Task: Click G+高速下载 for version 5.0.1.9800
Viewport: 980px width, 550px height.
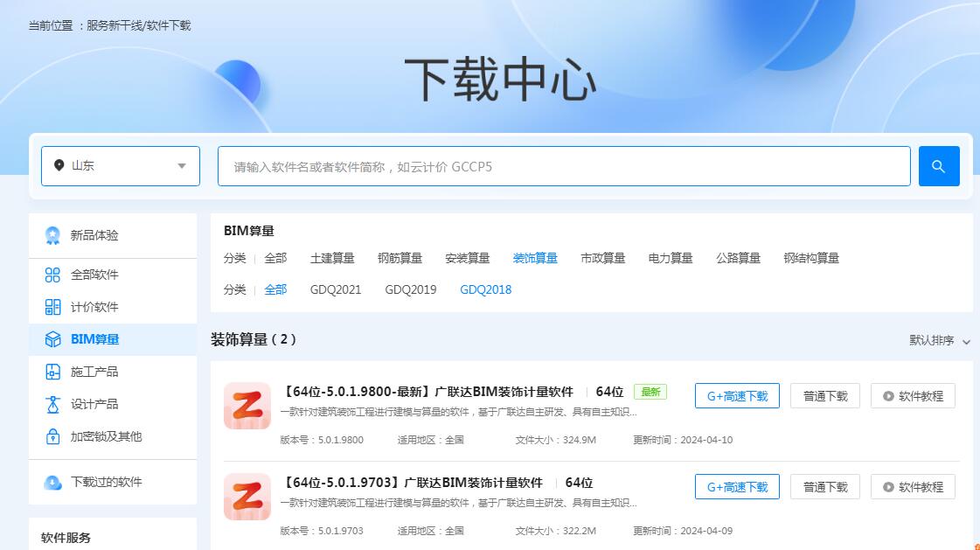Action: click(738, 396)
